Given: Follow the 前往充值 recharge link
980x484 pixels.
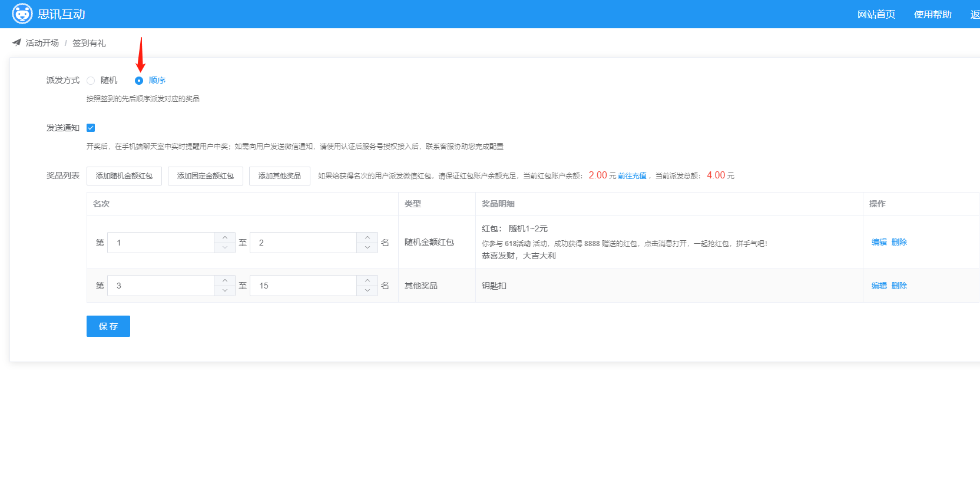Looking at the screenshot, I should (632, 176).
